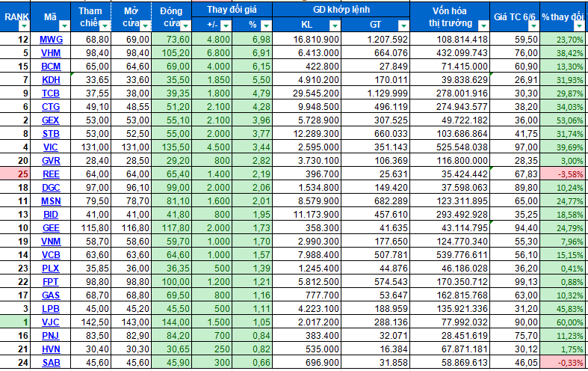Screen dimensions: 588x371
Task: Select the -0,33% cell in SAB row
Action: tap(564, 363)
